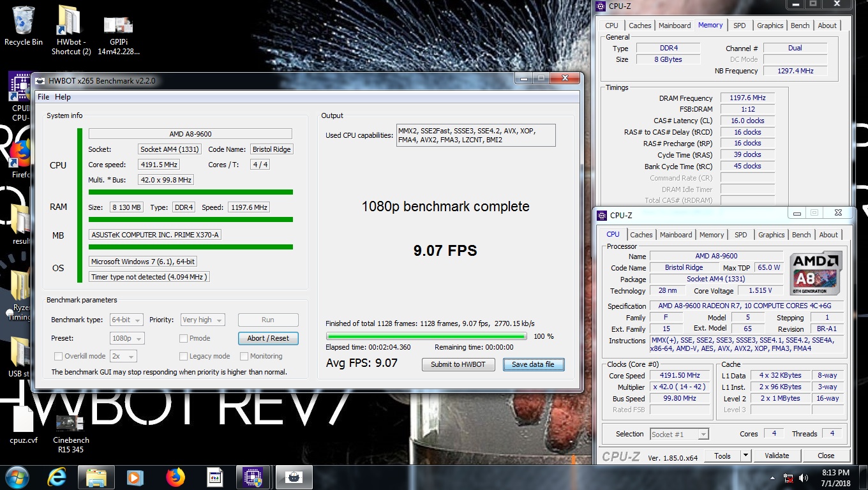Image resolution: width=868 pixels, height=490 pixels.
Task: Switch to Caches tab in lower CPU-Z
Action: [x=641, y=235]
